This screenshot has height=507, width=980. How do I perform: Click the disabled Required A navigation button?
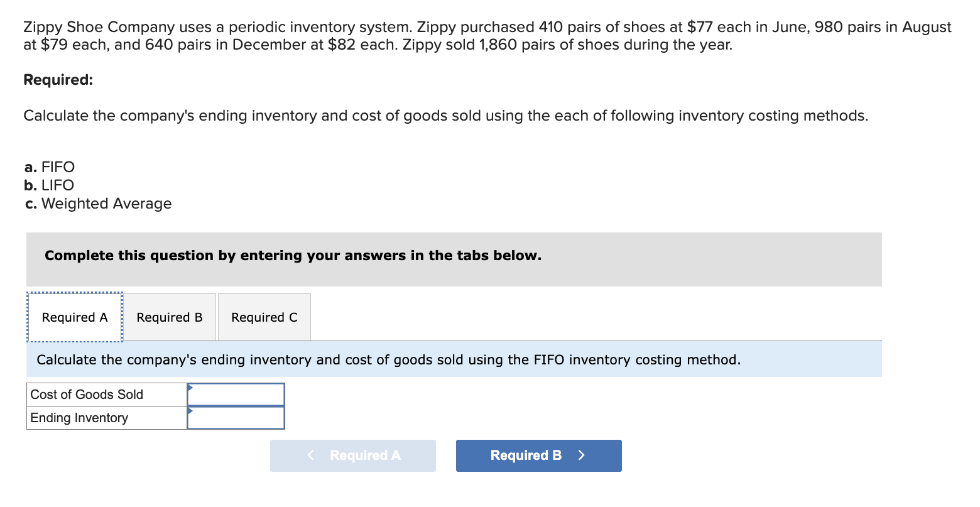pos(352,455)
